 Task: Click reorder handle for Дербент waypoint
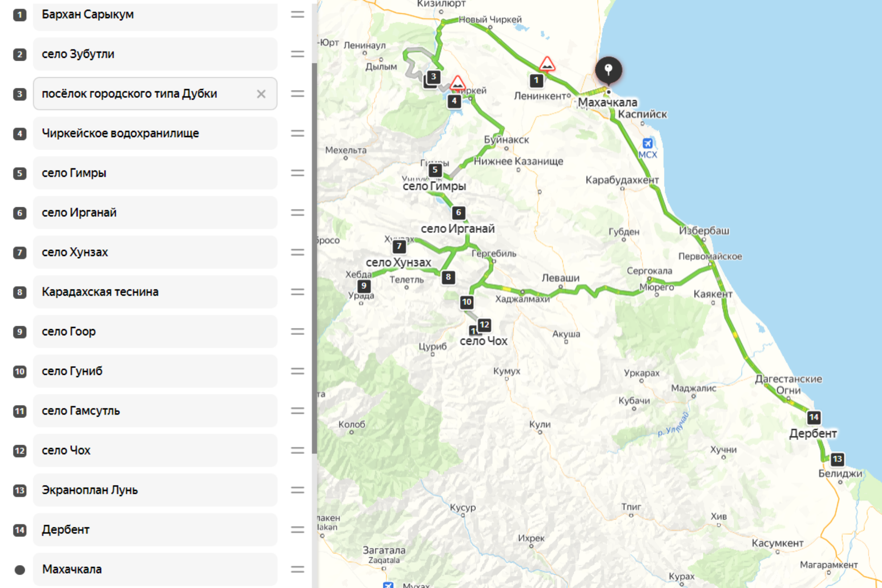tap(298, 530)
